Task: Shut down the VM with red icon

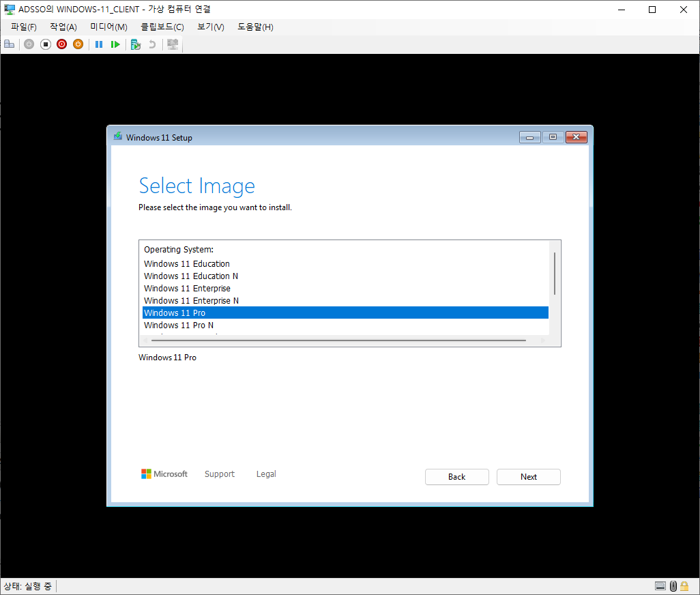Action: click(x=61, y=44)
